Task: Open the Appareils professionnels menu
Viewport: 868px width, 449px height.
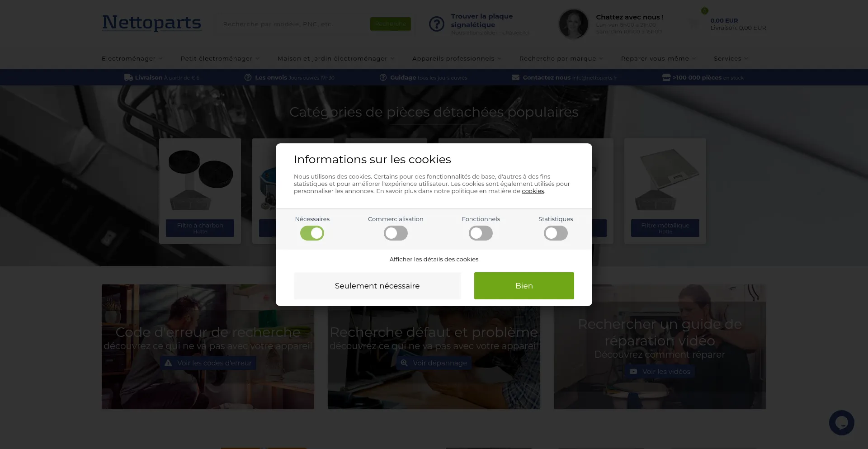Action: pos(457,58)
